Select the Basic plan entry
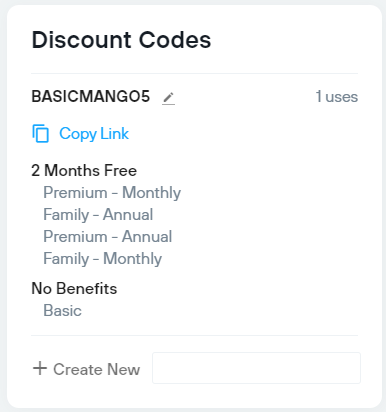This screenshot has width=386, height=412. 62,311
